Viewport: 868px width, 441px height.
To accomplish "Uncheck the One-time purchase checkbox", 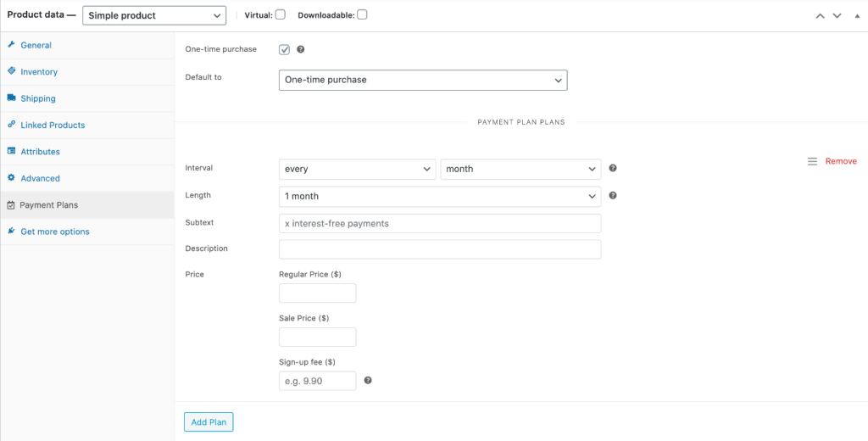I will (284, 50).
